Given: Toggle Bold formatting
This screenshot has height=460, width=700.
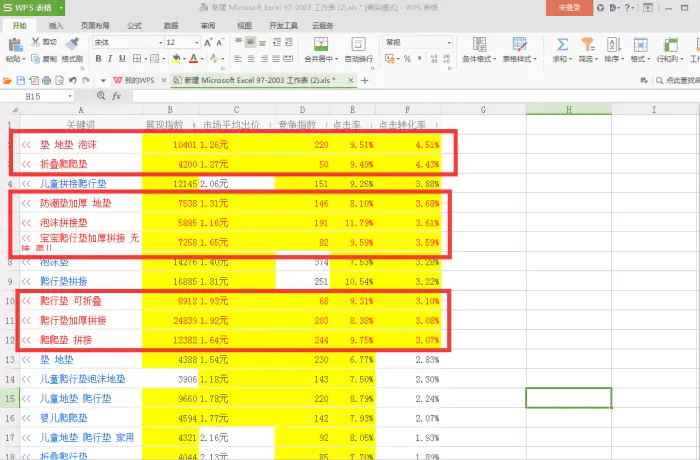Looking at the screenshot, I should coord(98,59).
